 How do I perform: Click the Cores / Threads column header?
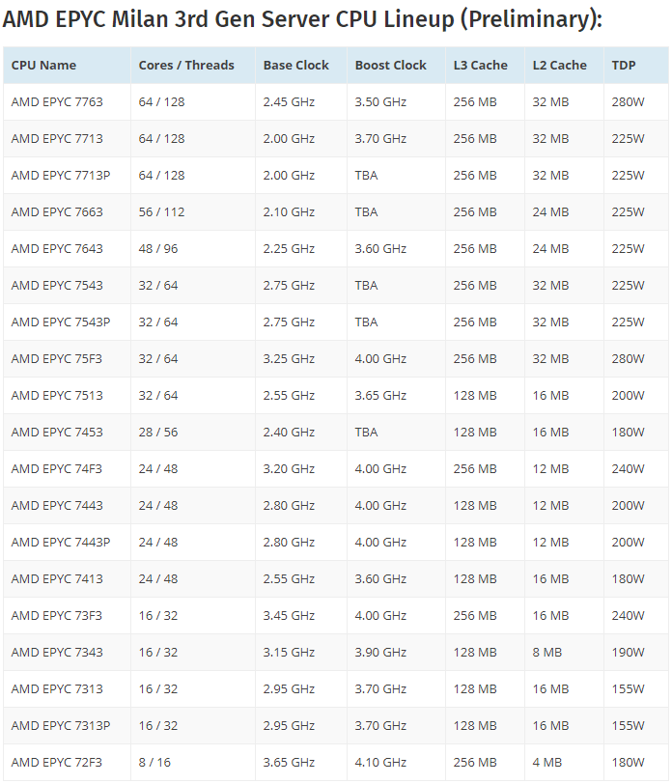coord(186,66)
